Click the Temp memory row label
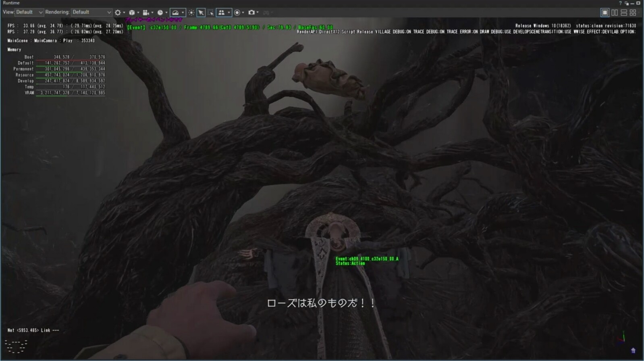 [29, 87]
